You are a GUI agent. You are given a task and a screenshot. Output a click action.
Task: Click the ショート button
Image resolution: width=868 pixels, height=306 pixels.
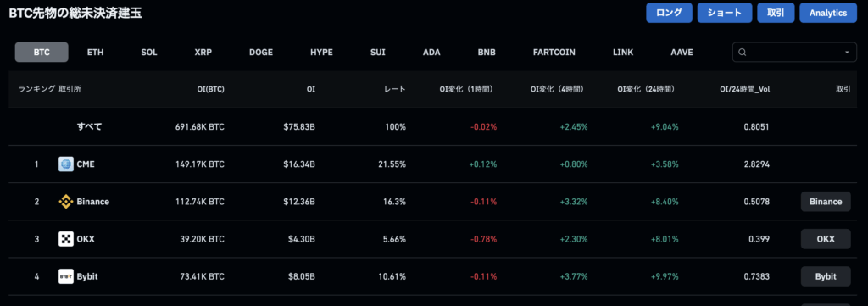(724, 13)
